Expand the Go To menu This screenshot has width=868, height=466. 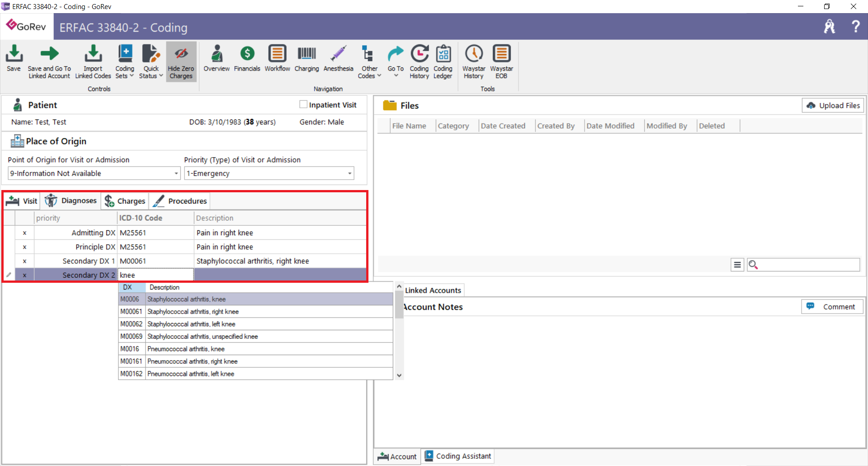[x=396, y=61]
